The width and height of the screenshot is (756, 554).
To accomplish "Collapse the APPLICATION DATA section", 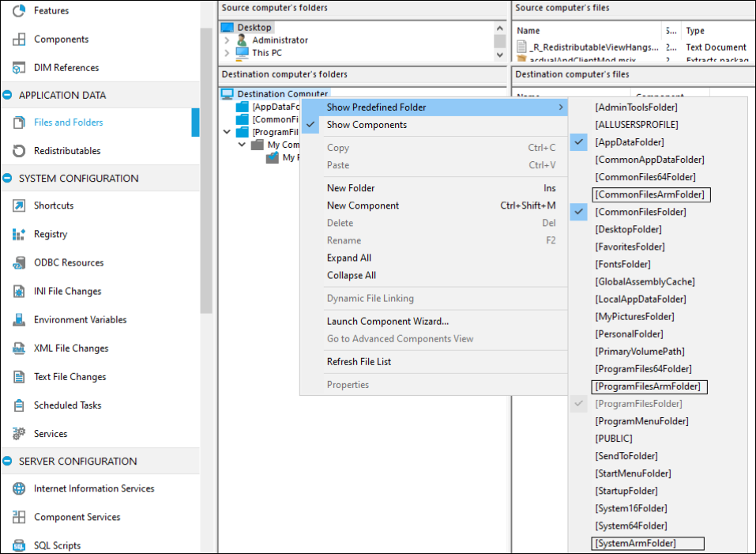I will point(8,95).
